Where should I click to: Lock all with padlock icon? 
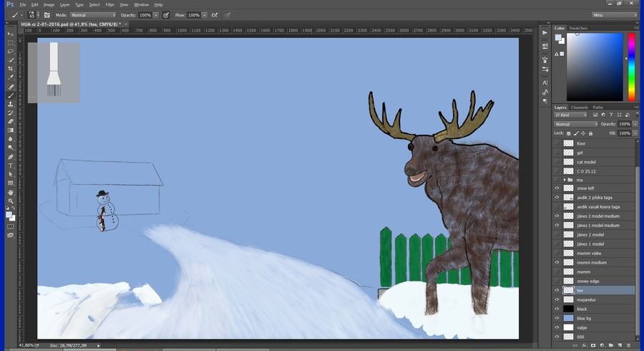590,133
